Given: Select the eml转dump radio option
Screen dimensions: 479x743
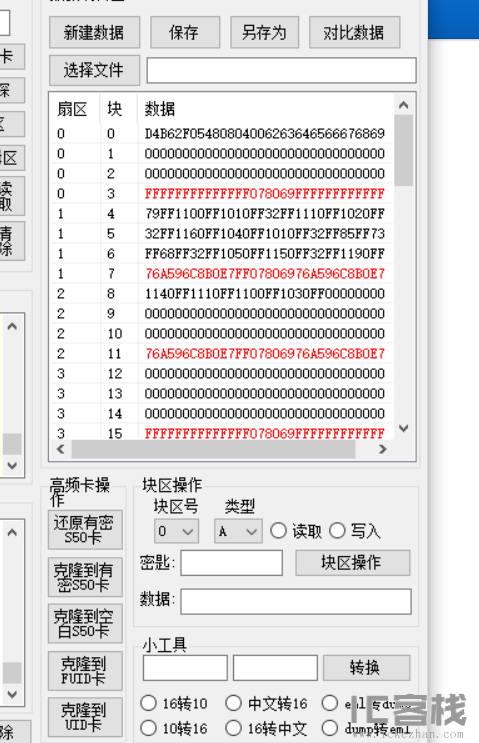Looking at the screenshot, I should 329,703.
